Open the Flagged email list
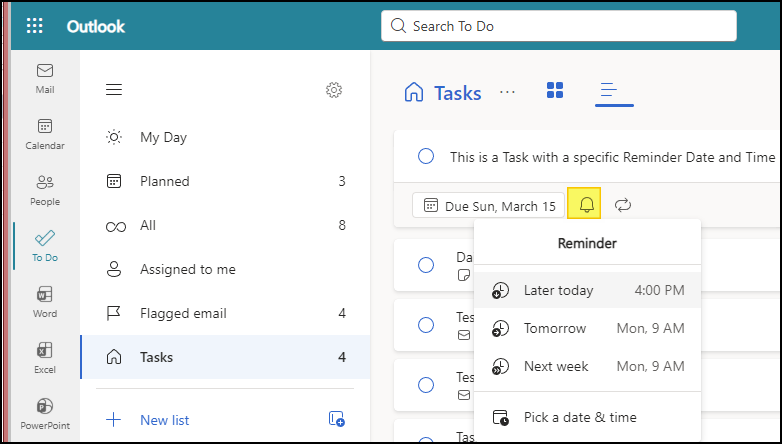Screen dimensions: 782x444 coord(225,313)
